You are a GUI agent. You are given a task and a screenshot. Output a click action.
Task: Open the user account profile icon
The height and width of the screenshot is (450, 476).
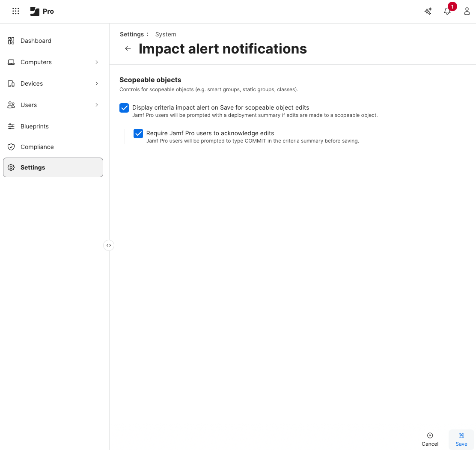467,11
